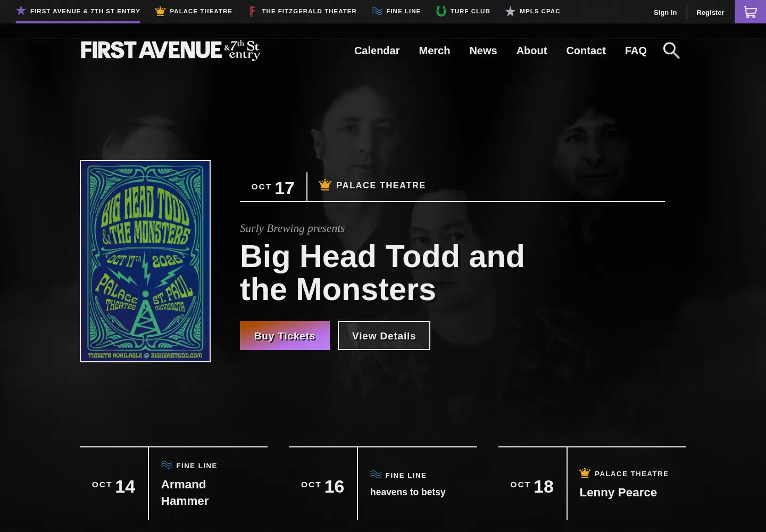Click the Sign In link
The width and height of the screenshot is (766, 532).
(x=665, y=12)
